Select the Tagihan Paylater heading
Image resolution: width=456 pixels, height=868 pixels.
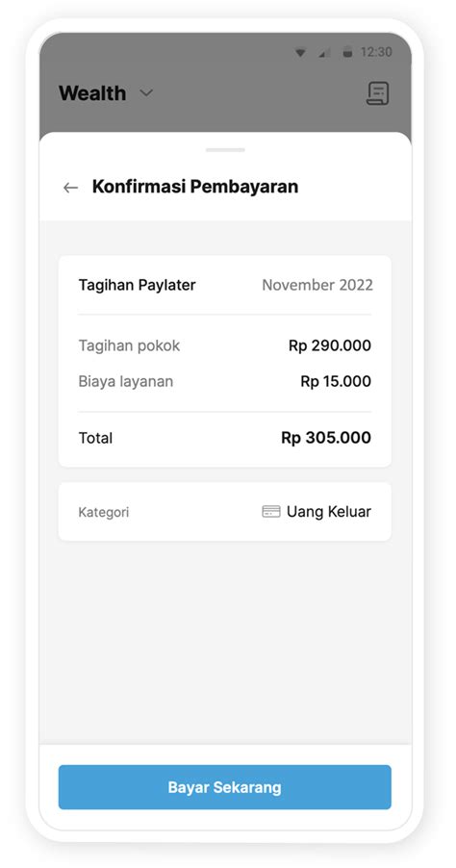click(x=138, y=285)
